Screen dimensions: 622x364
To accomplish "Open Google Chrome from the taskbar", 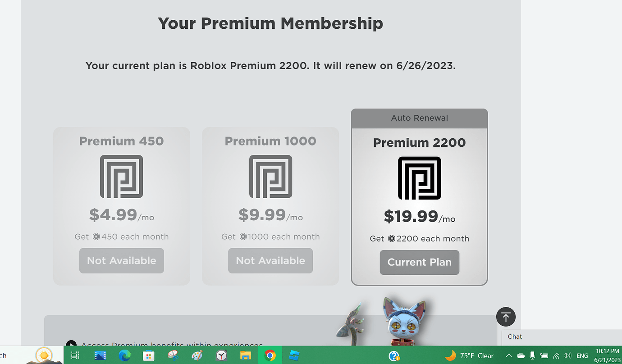I will point(270,355).
